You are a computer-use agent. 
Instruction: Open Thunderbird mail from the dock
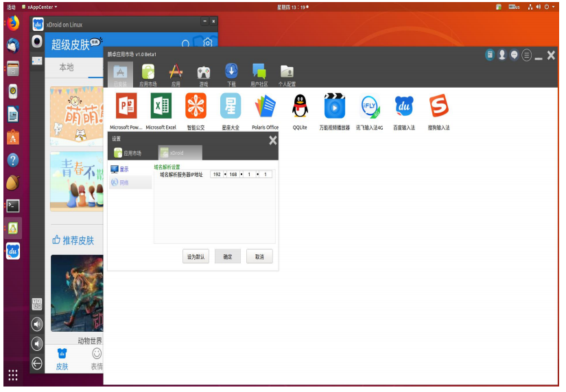(x=13, y=46)
